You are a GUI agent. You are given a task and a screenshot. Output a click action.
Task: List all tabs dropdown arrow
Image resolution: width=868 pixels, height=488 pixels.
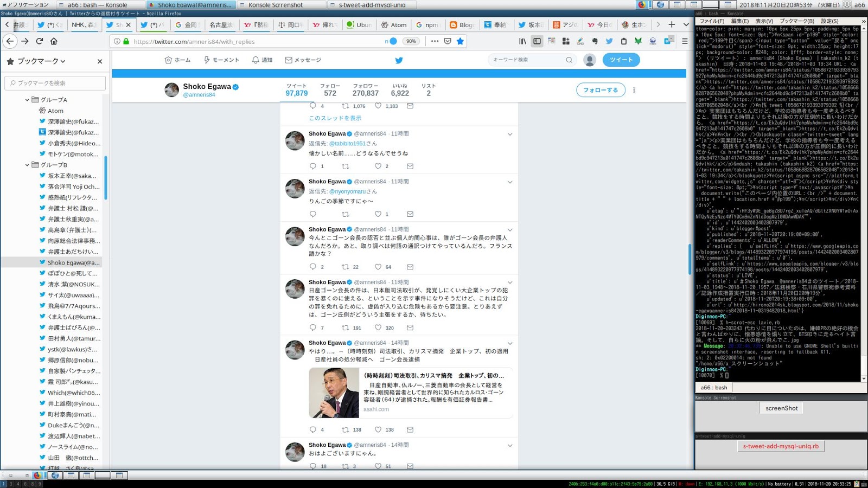pos(686,24)
